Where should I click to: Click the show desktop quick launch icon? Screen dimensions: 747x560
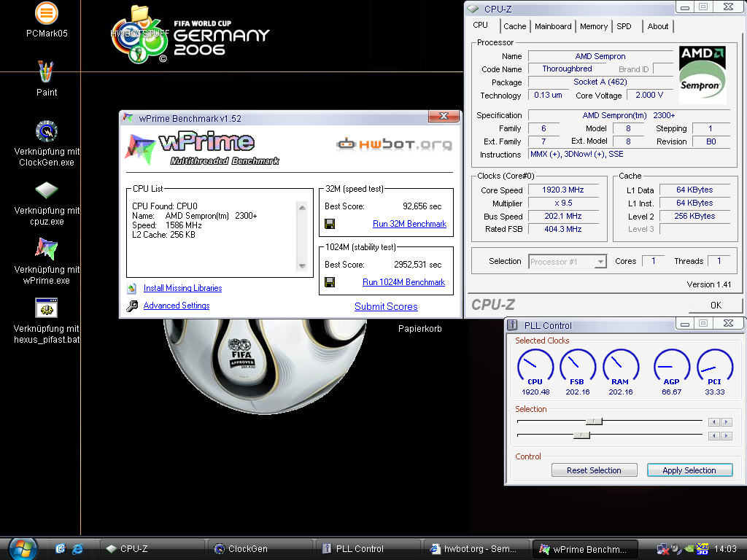(x=60, y=548)
